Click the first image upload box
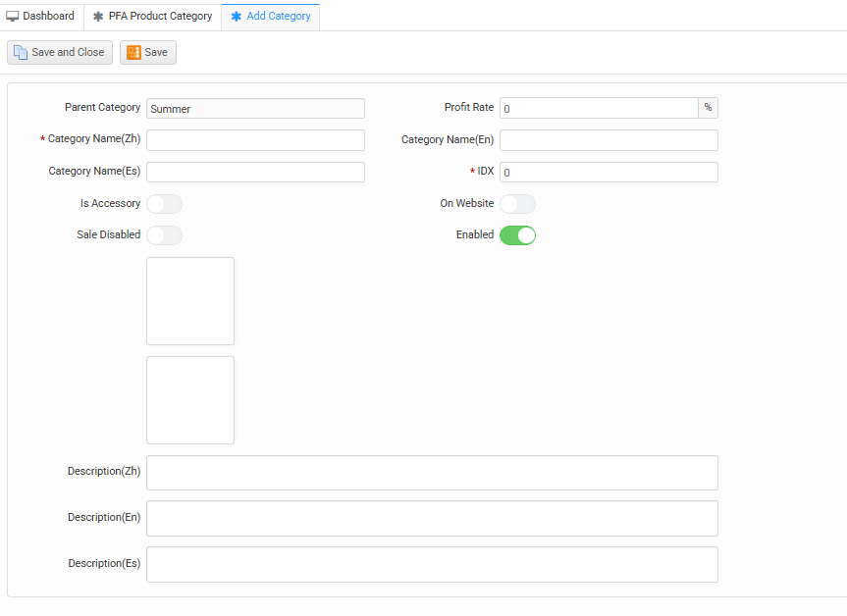847x616 pixels. 190,301
